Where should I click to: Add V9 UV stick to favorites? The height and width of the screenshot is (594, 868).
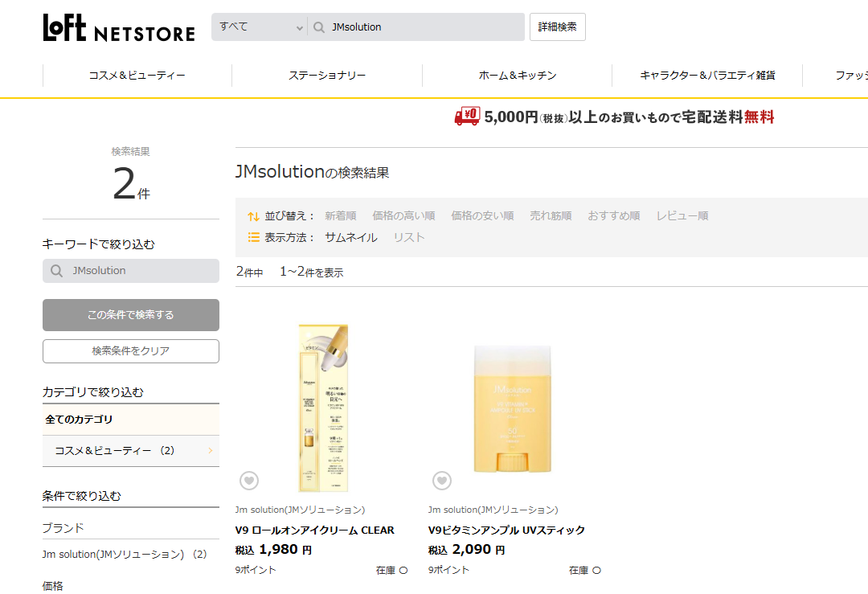tap(442, 481)
